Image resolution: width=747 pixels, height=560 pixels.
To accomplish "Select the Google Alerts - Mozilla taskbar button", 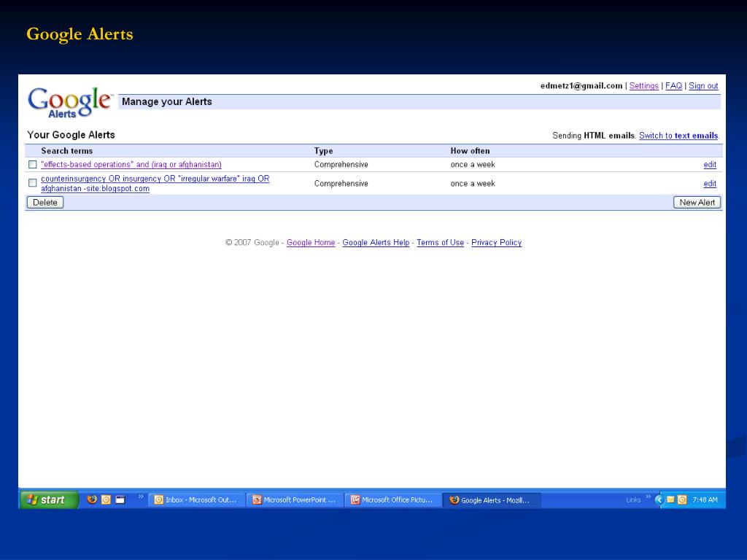I will click(492, 500).
